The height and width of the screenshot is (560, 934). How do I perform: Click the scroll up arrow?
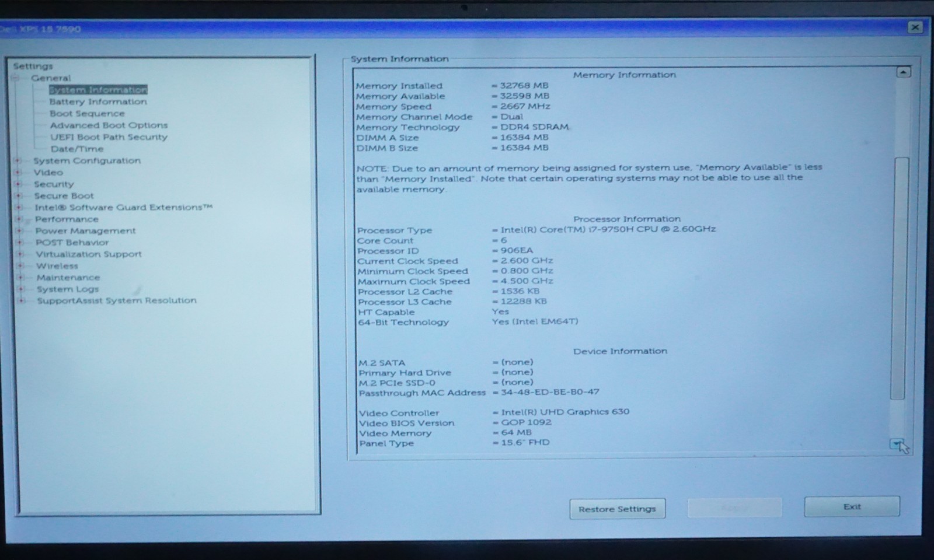(x=903, y=72)
